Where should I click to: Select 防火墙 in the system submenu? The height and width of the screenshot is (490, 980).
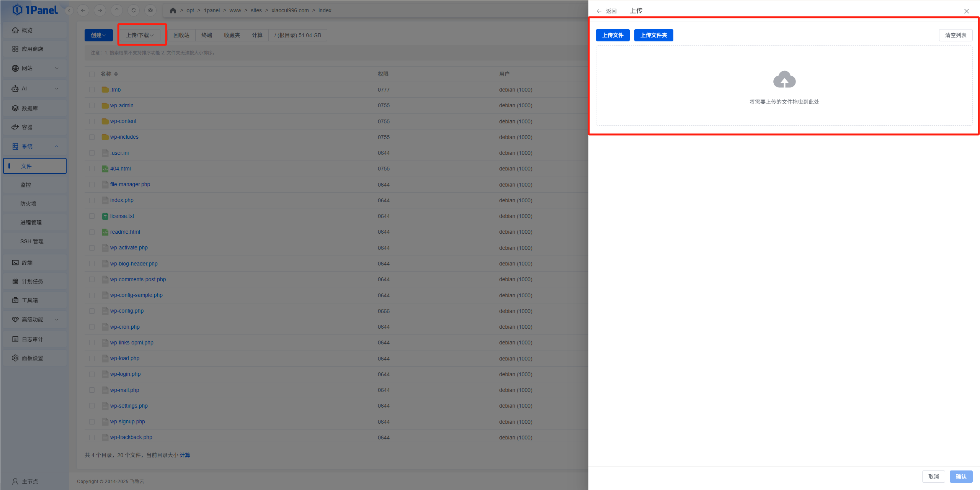(x=28, y=204)
